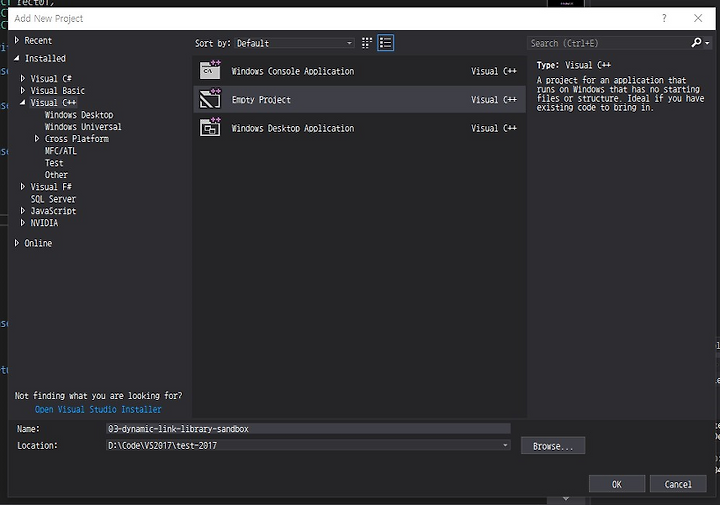720x505 pixels.
Task: Open Visual Studio Installer link
Action: point(98,409)
